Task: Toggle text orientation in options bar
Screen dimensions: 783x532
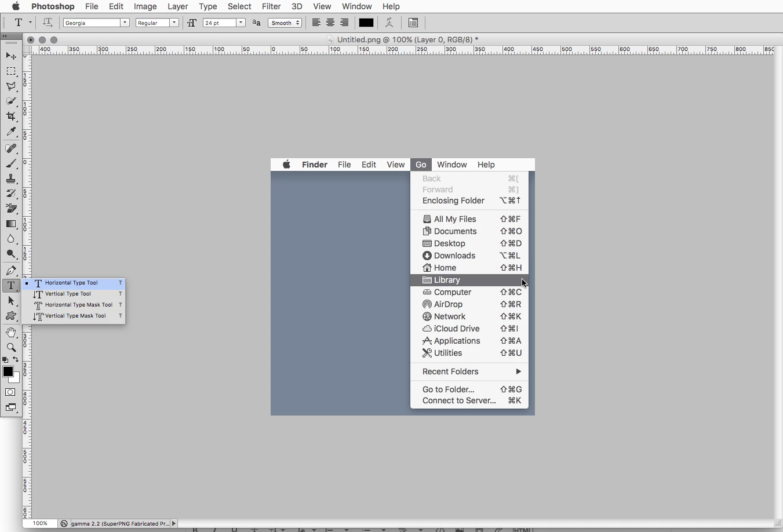Action: click(x=48, y=23)
